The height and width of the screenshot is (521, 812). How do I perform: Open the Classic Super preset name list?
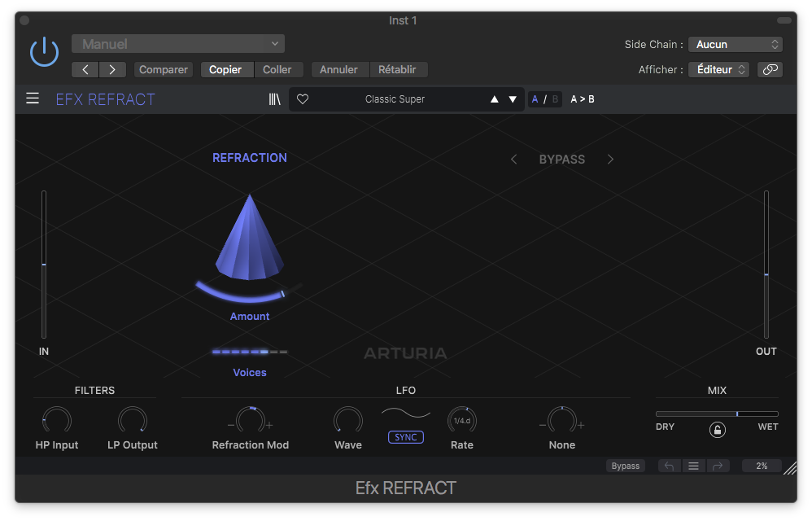point(395,99)
